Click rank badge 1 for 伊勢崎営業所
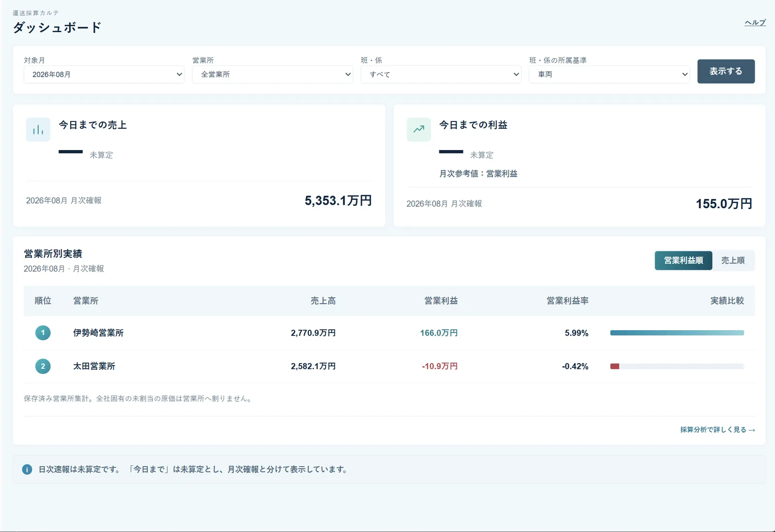 43,333
